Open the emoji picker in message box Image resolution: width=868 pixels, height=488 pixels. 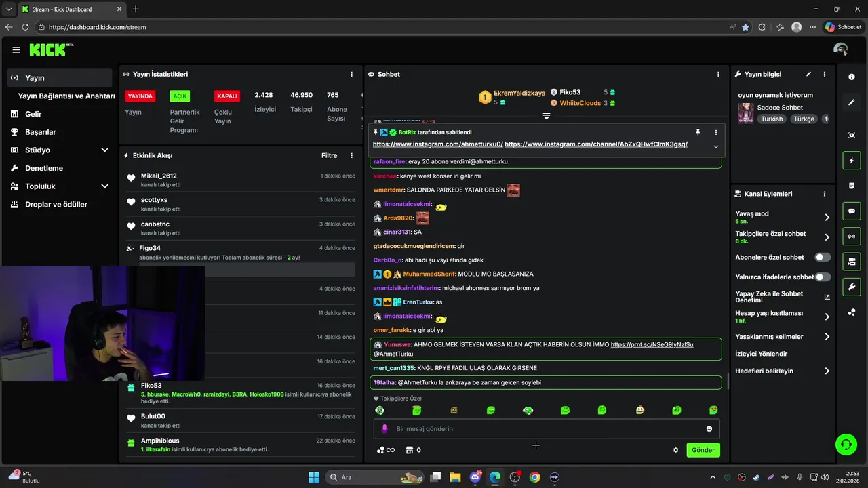click(x=709, y=429)
